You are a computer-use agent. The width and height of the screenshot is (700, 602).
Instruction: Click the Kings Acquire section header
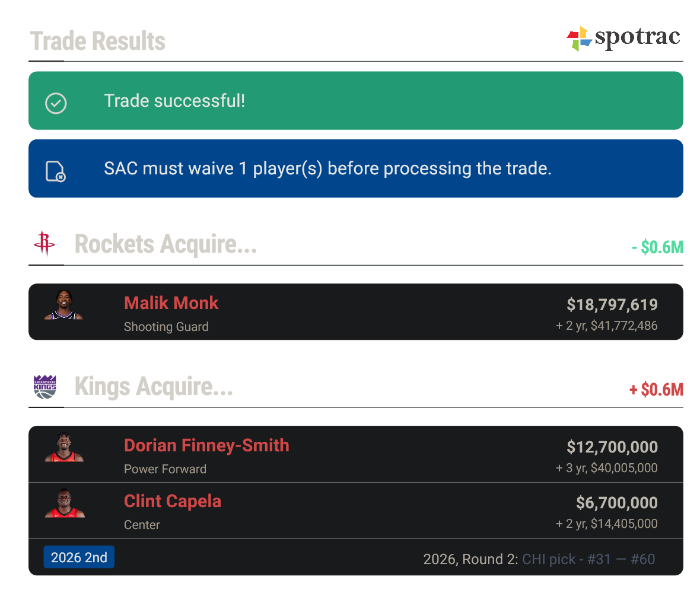point(153,387)
